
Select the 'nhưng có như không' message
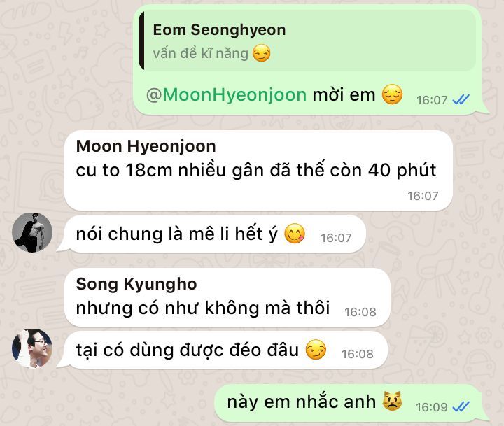[227, 297]
